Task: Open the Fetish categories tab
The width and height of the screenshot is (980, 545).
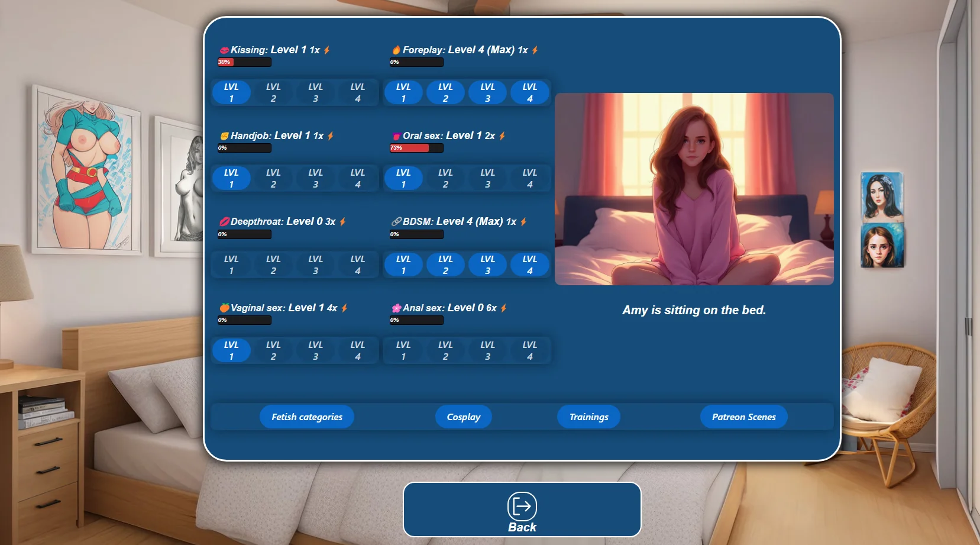Action: [306, 417]
